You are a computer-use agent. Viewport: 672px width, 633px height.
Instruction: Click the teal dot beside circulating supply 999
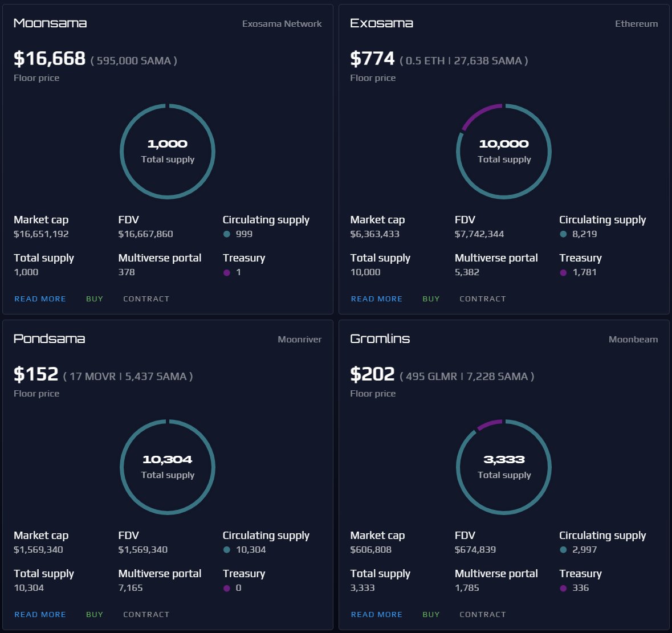pos(227,234)
